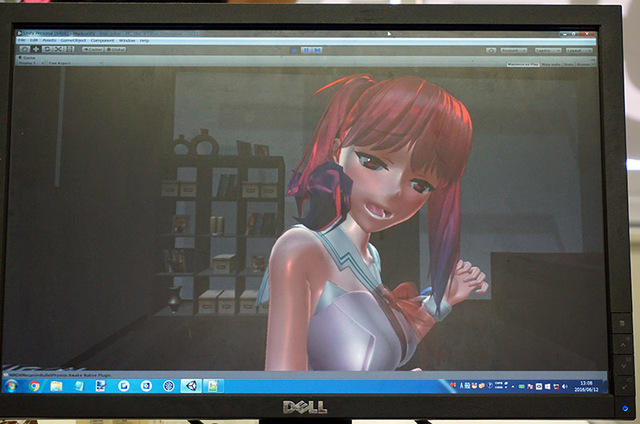Select the Rect transform tool

click(69, 49)
